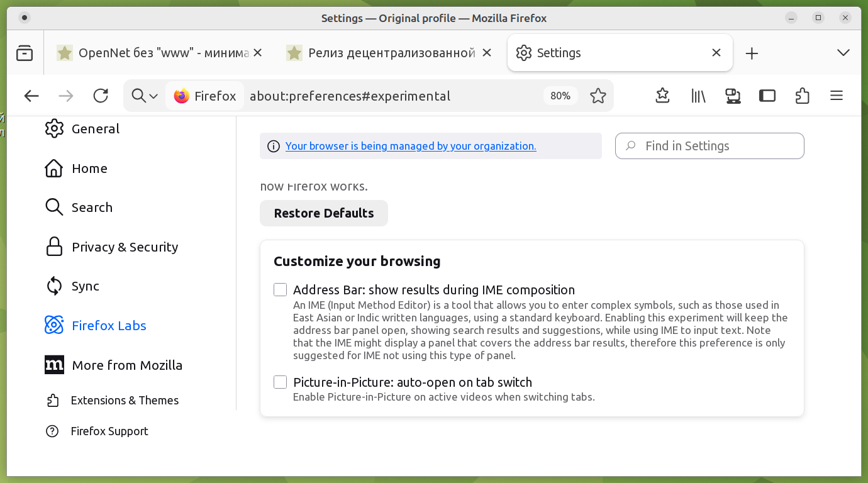
Task: Open the Extensions puzzle piece icon
Action: click(802, 96)
